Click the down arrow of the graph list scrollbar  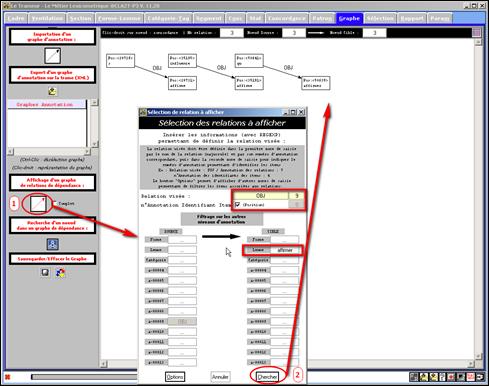tap(94, 144)
